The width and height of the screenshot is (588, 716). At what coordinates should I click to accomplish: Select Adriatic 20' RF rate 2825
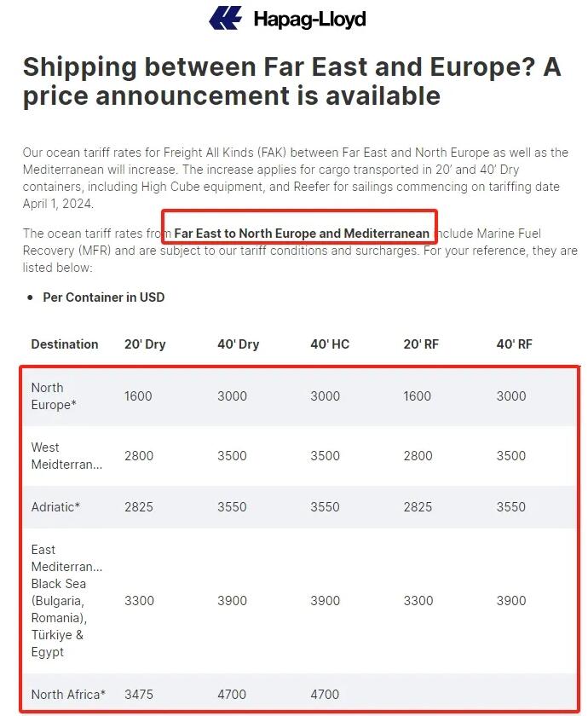point(418,507)
